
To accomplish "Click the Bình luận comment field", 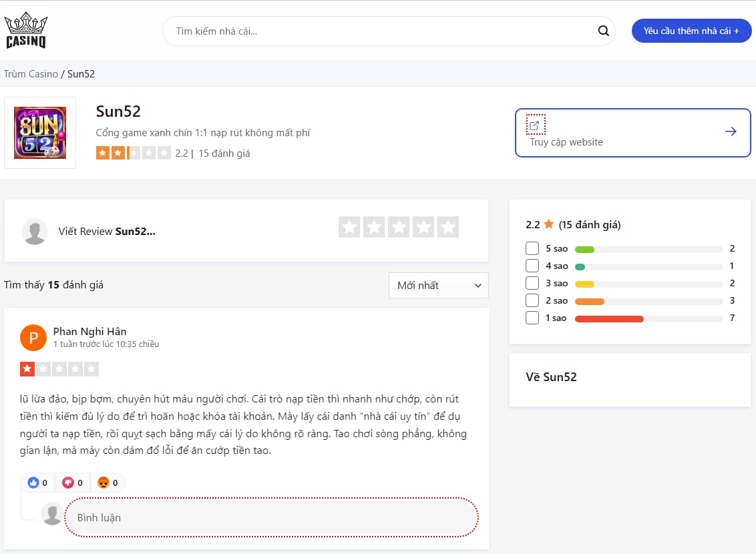I will [x=271, y=517].
